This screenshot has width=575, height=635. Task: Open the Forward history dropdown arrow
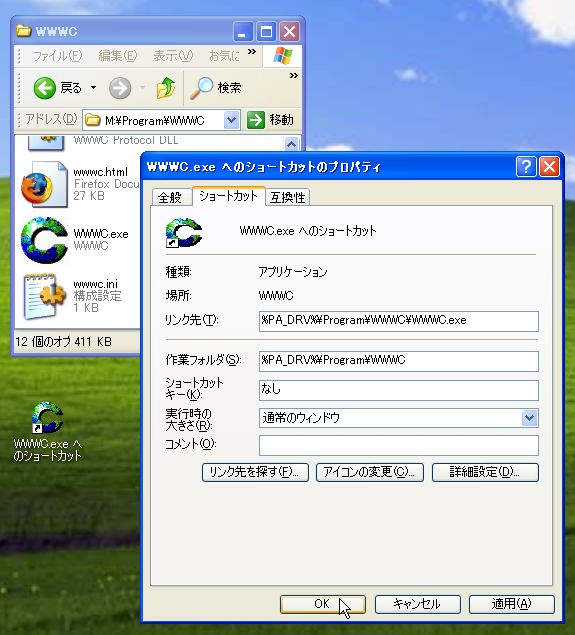point(142,87)
